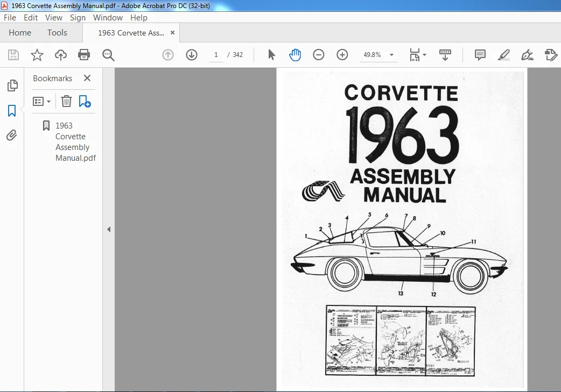
Task: Open the Help menu
Action: pyautogui.click(x=139, y=18)
